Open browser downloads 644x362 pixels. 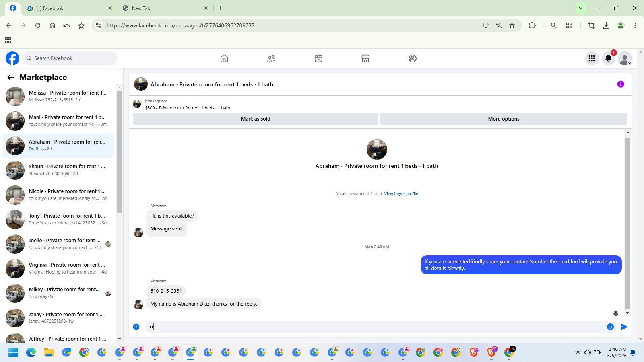[x=606, y=25]
